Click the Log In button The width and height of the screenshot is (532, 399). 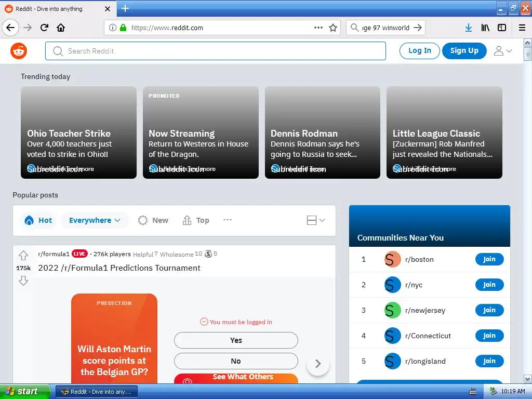pos(420,51)
